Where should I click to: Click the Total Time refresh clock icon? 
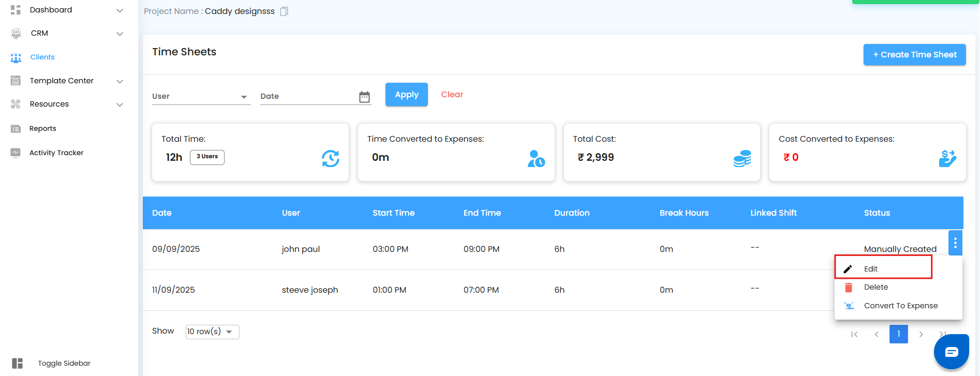(330, 158)
